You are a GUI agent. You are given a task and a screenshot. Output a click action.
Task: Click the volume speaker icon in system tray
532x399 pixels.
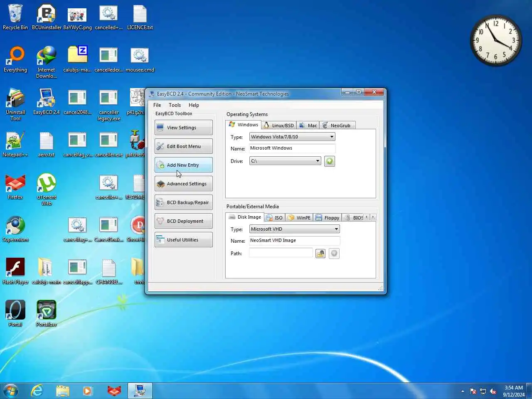pyautogui.click(x=493, y=391)
